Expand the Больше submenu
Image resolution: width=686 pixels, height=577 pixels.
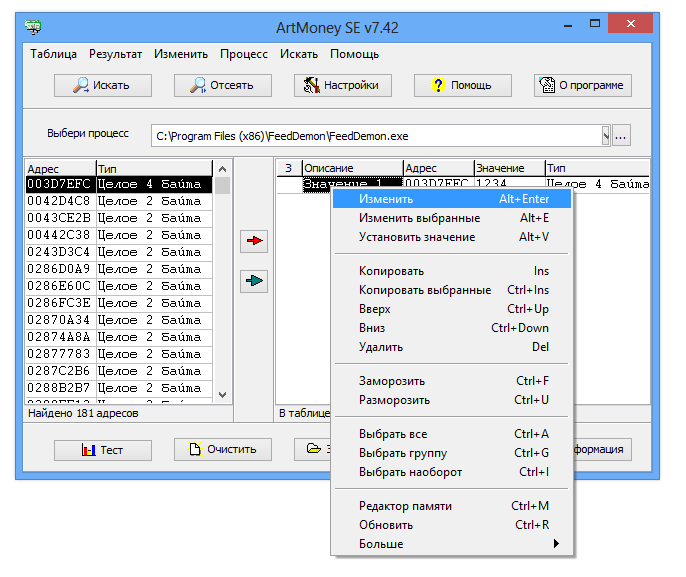click(452, 544)
